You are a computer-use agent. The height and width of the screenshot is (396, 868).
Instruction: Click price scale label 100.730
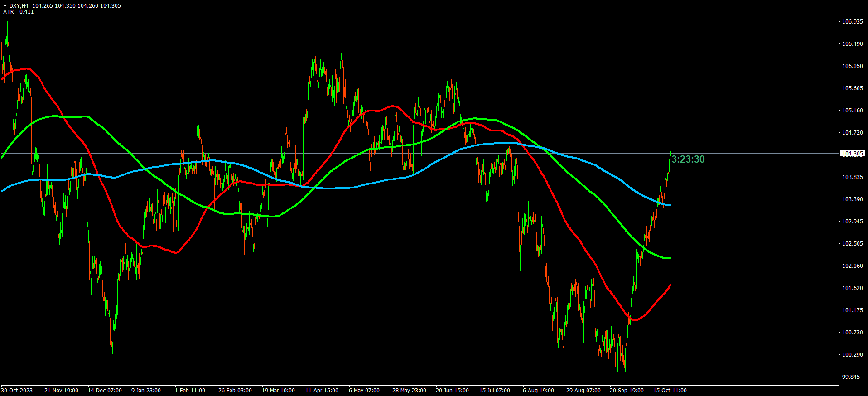tap(852, 333)
